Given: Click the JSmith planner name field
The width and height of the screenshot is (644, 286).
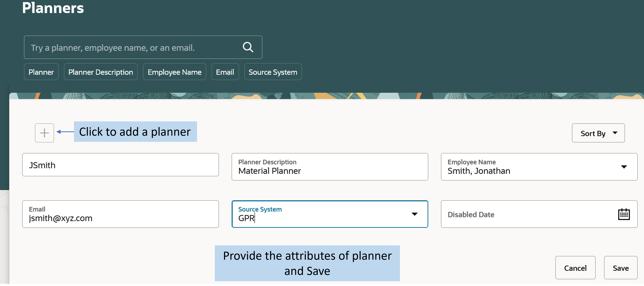Looking at the screenshot, I should point(120,165).
